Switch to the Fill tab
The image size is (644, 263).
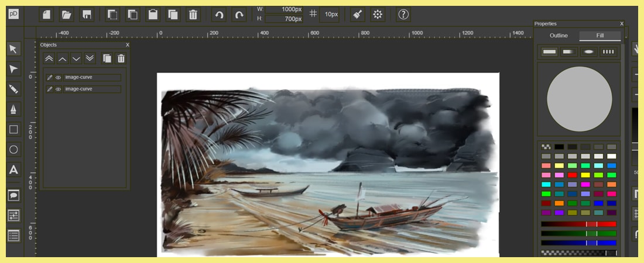pos(600,36)
